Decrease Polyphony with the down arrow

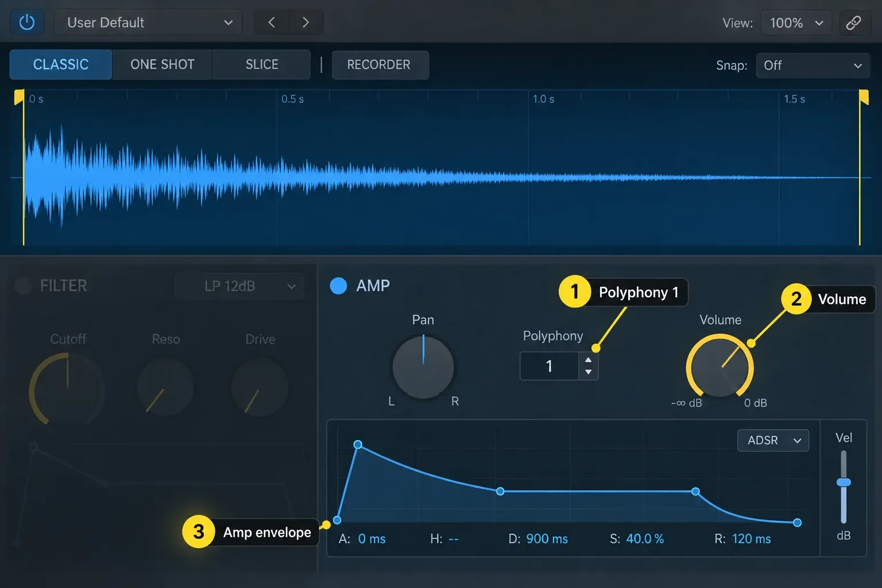[588, 372]
